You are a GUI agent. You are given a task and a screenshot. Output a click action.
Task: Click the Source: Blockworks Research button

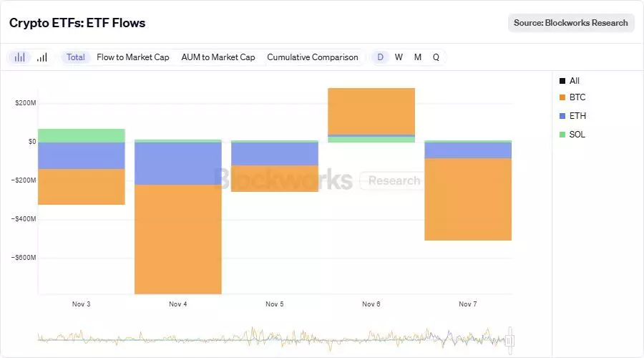[x=571, y=23]
